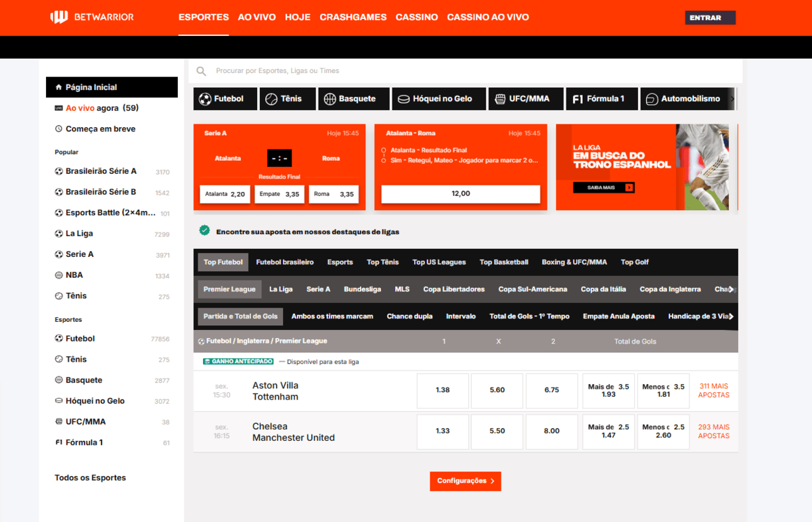This screenshot has width=812, height=522.
Task: Click SAIBA MAIS on La Liga banner
Action: tap(604, 187)
